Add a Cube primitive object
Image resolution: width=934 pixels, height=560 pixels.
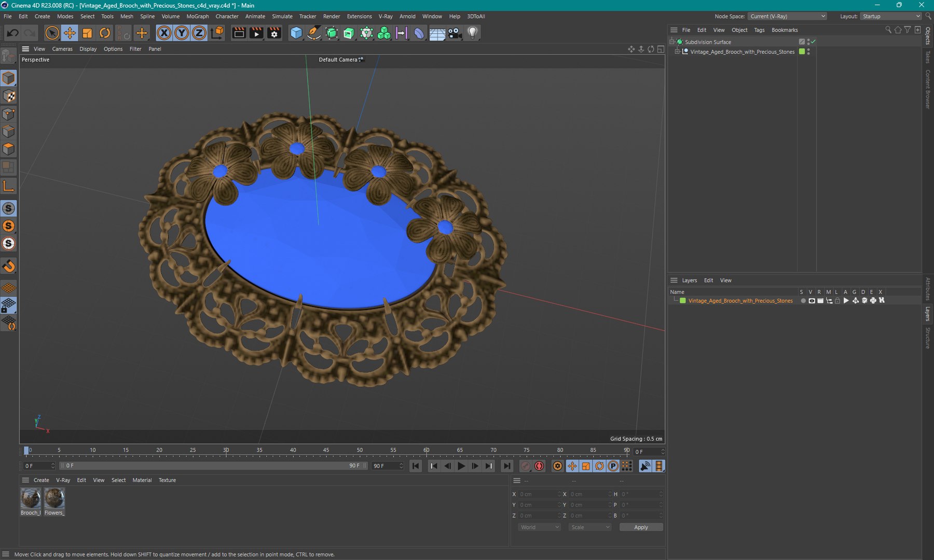click(296, 33)
